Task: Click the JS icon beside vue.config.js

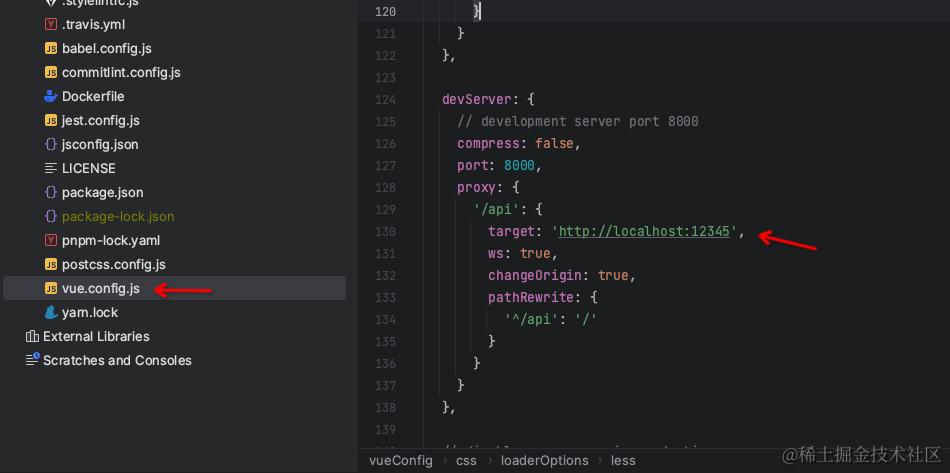Action: [51, 288]
